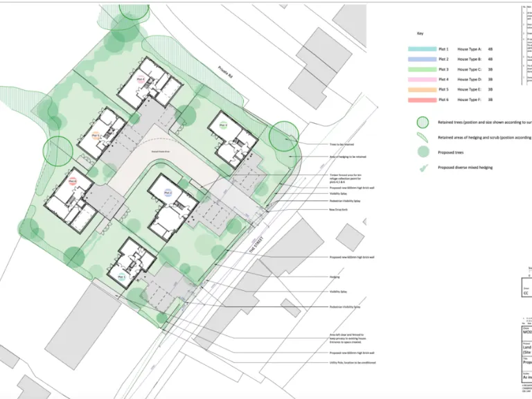Click the Plot 1 teal color swatch
Image resolution: width=532 pixels, height=399 pixels.
click(422, 50)
